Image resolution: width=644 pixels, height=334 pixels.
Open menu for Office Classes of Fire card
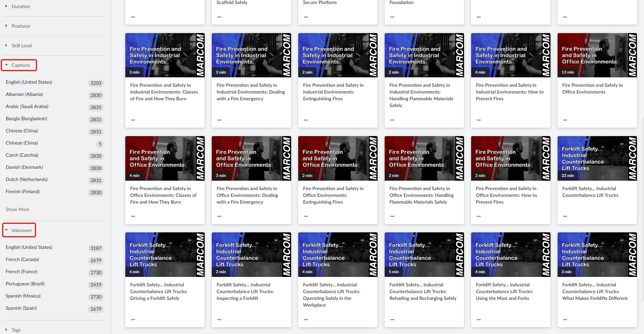pos(133,216)
